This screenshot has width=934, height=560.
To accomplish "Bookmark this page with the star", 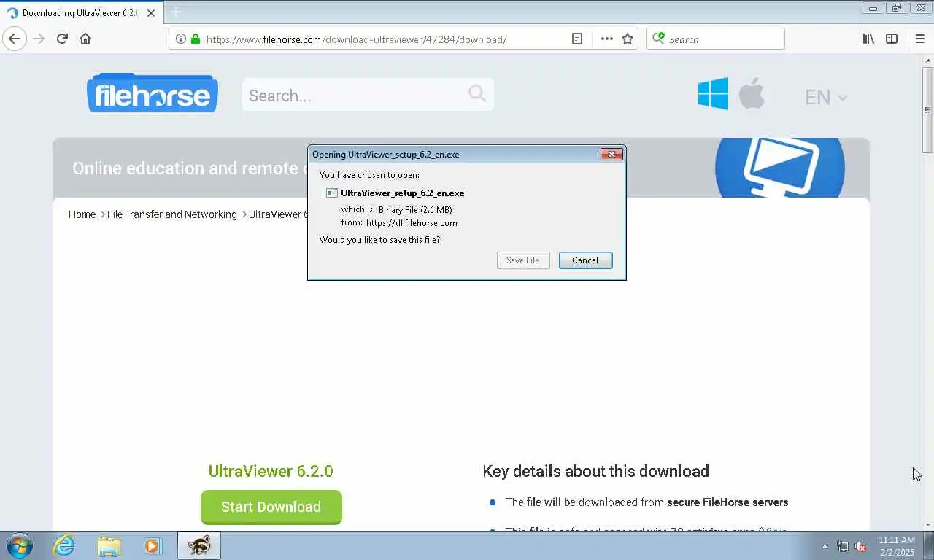I will [x=628, y=39].
